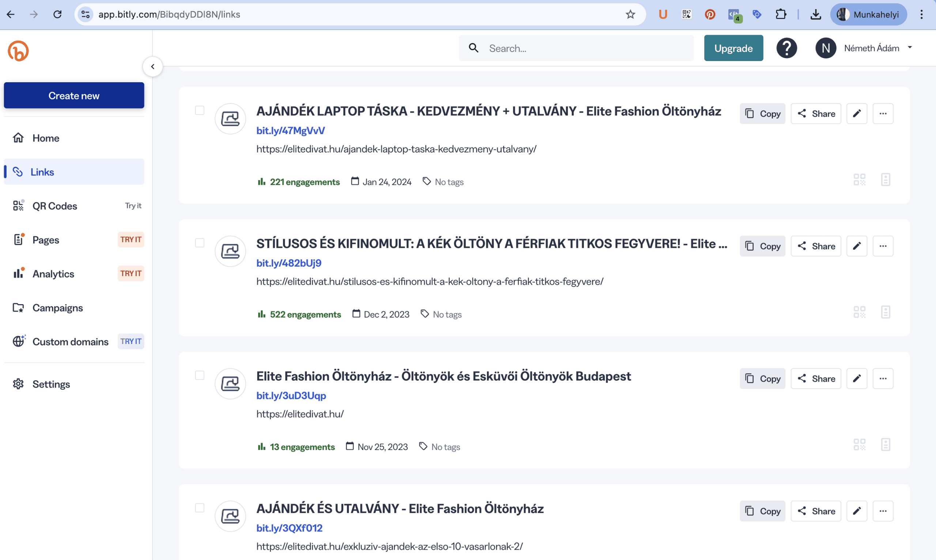Click AJÁNDÉK LAPTOP TÁSKA link title
936x560 pixels.
coord(489,111)
